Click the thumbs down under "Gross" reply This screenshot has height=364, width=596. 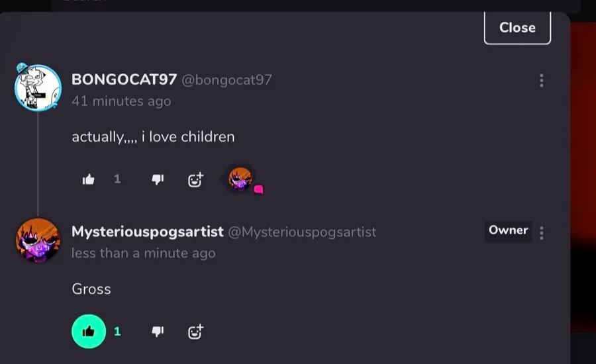point(158,332)
